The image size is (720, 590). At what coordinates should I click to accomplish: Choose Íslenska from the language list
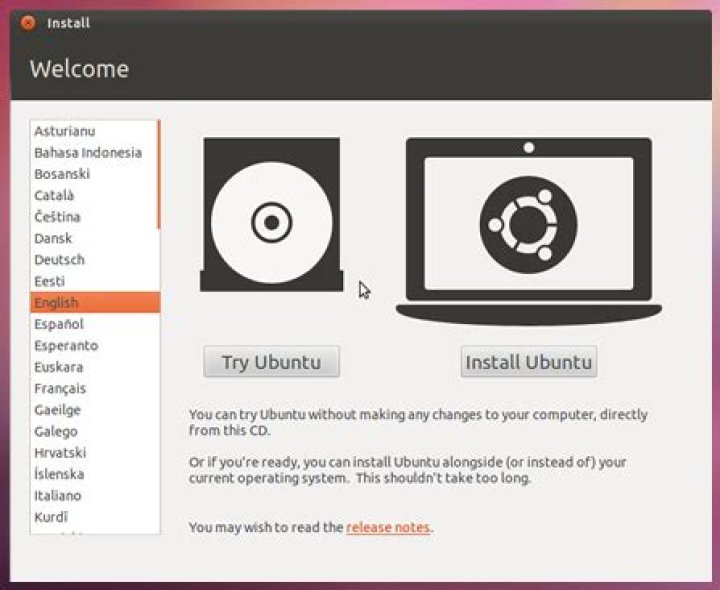(x=95, y=474)
